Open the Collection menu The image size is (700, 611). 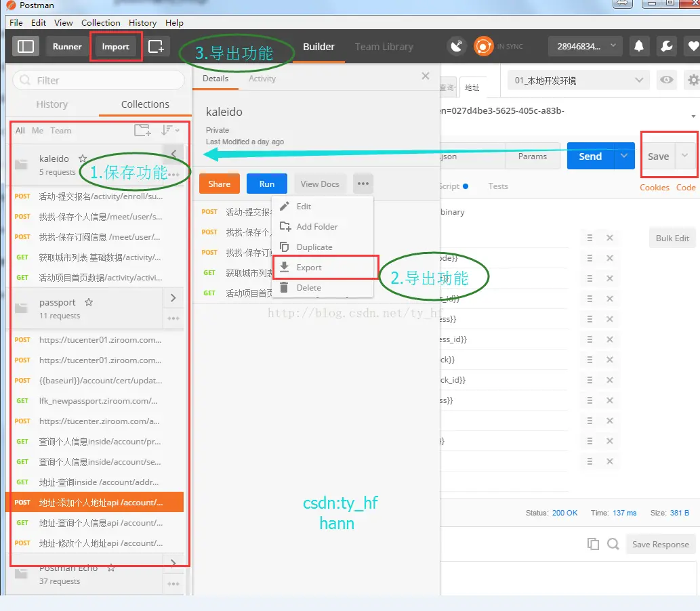(100, 23)
